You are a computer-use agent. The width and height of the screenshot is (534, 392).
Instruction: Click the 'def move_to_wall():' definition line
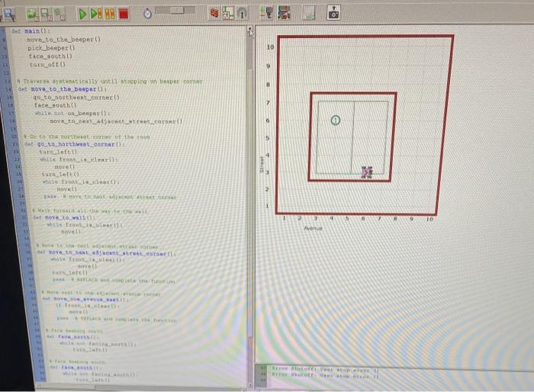pos(64,217)
